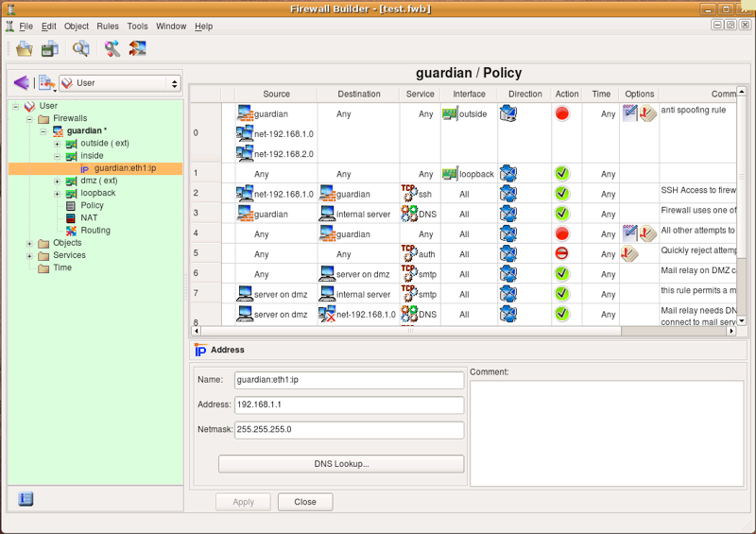756x534 pixels.
Task: Open the Edit menu
Action: [x=49, y=26]
